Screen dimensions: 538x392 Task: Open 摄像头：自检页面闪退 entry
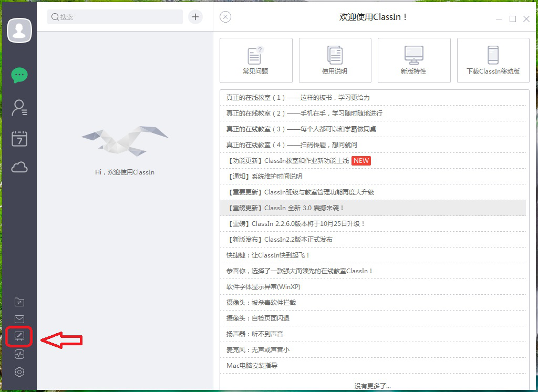point(373,318)
